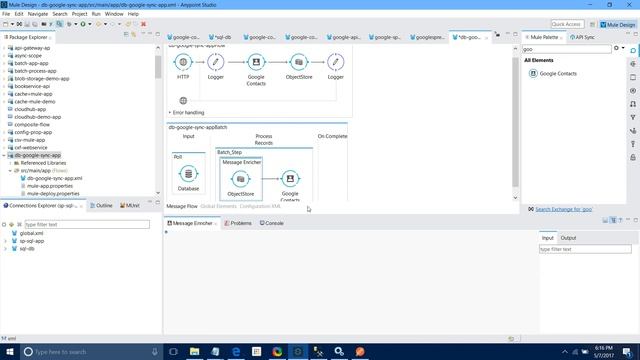Select the Google Contacts connector in top flow
Viewport: 640px width, 360px height.
pyautogui.click(x=256, y=62)
